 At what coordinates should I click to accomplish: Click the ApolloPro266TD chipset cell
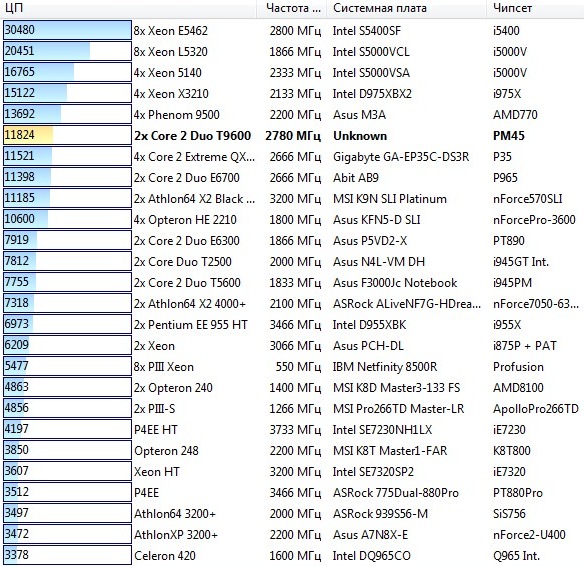click(x=536, y=409)
